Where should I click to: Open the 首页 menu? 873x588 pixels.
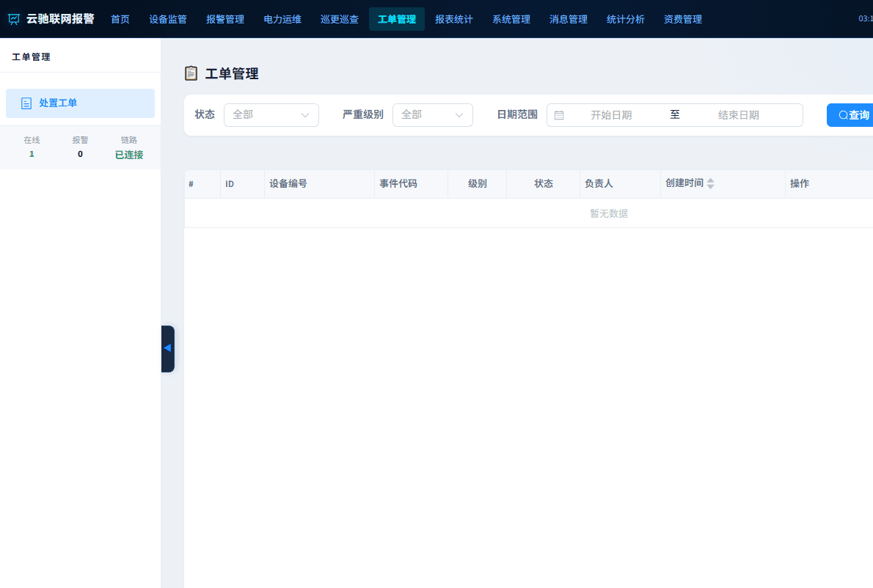[120, 20]
